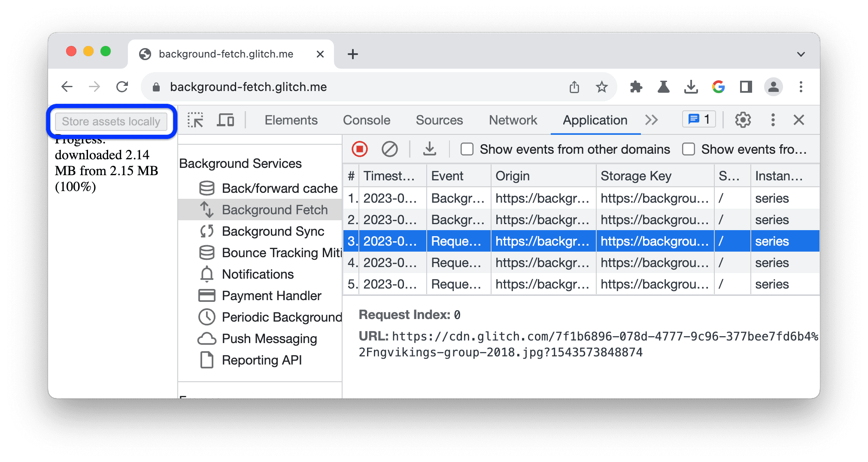The image size is (868, 462).
Task: Select the Inspect element cursor tool
Action: tap(196, 120)
